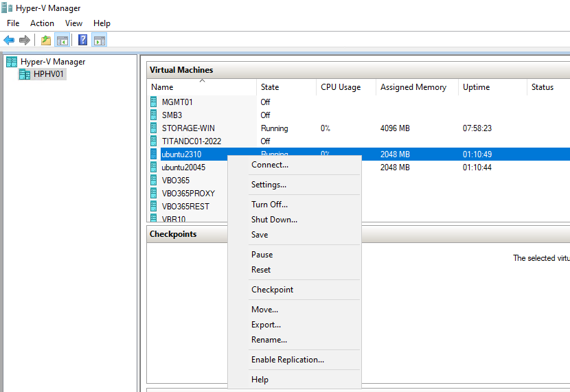The width and height of the screenshot is (570, 392).
Task: Click the Virtual Machines section header
Action: pos(181,70)
